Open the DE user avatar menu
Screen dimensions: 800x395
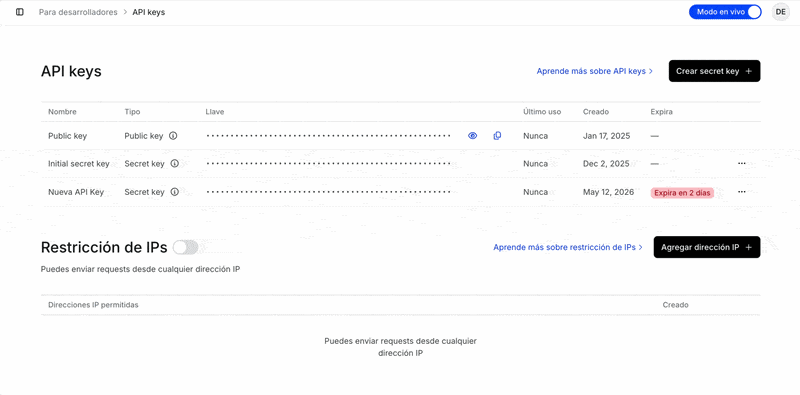point(780,12)
